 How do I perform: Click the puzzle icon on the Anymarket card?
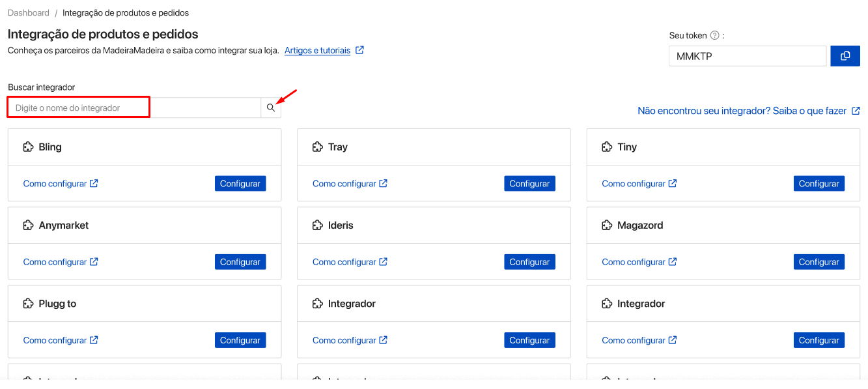[28, 225]
